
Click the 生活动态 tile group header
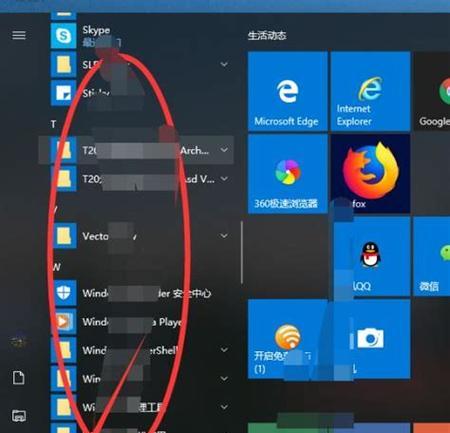(267, 35)
